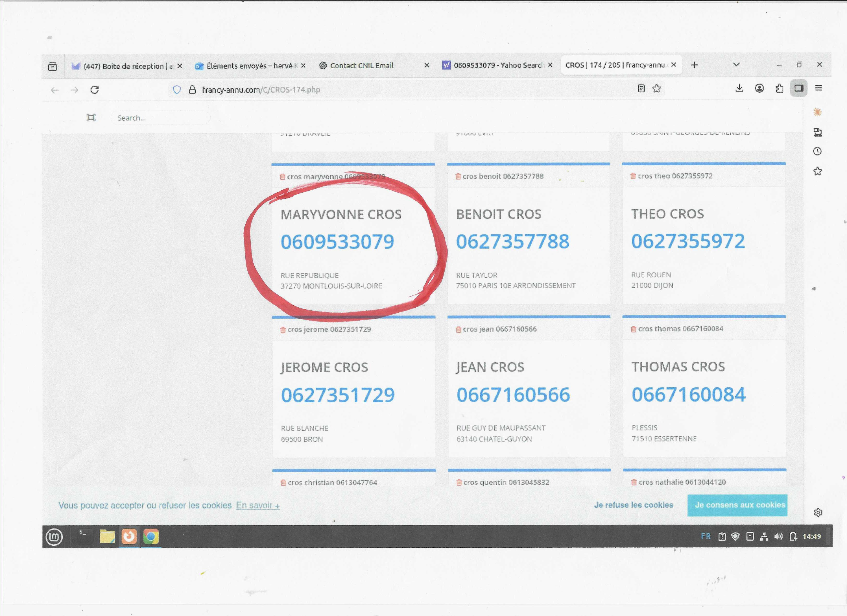Click Je refuse les cookies
This screenshot has width=847, height=616.
click(x=633, y=505)
